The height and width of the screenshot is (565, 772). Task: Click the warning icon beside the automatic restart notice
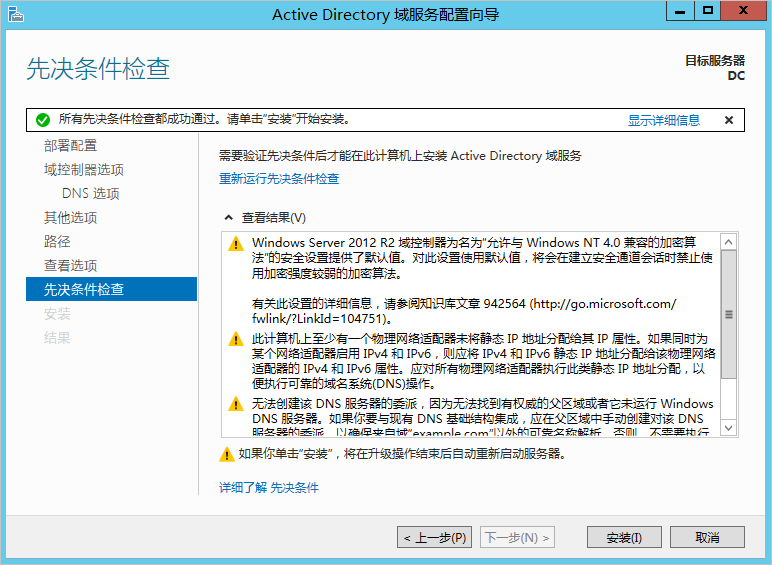[x=226, y=454]
